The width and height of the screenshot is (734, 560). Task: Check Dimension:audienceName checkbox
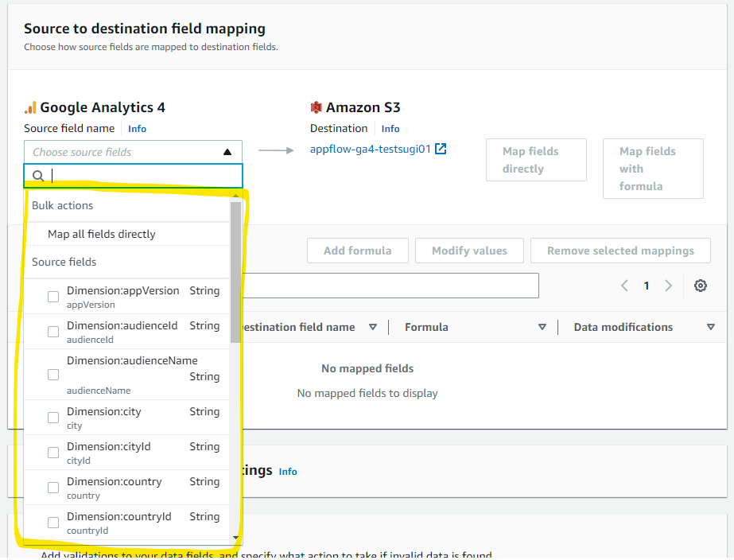(x=53, y=375)
